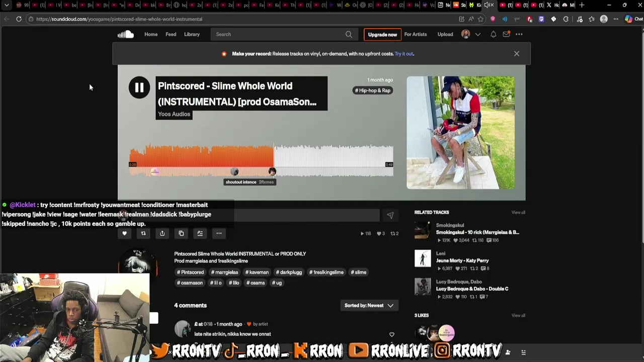Open the Copilot Chat button
This screenshot has height=362, width=644.
coord(633,19)
